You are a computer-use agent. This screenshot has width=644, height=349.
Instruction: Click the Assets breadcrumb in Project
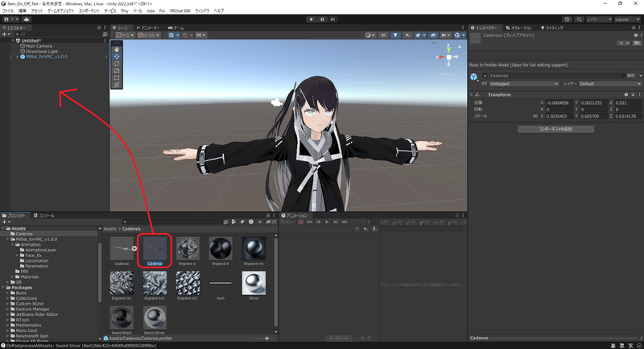(109, 229)
